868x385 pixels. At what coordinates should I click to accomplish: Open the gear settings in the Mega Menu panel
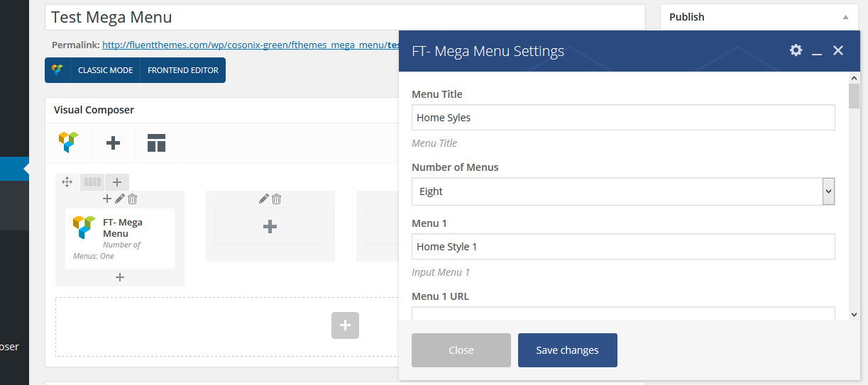pos(796,50)
